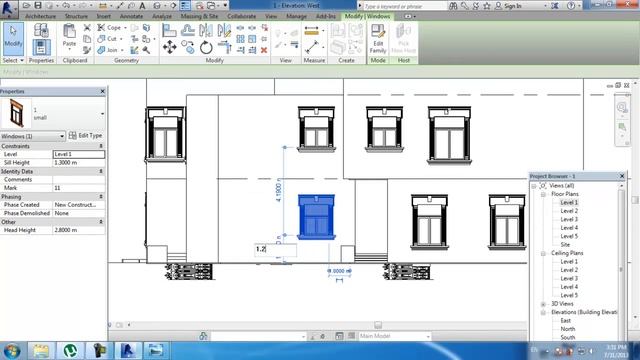
Task: Open the Revit application menu logo
Action: pos(8,8)
